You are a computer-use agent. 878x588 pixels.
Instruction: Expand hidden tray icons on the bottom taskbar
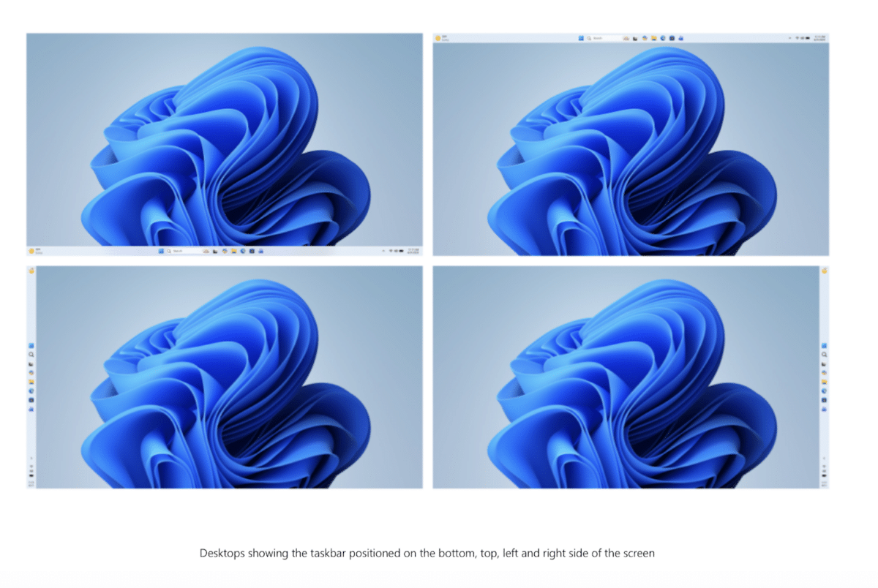click(x=384, y=251)
